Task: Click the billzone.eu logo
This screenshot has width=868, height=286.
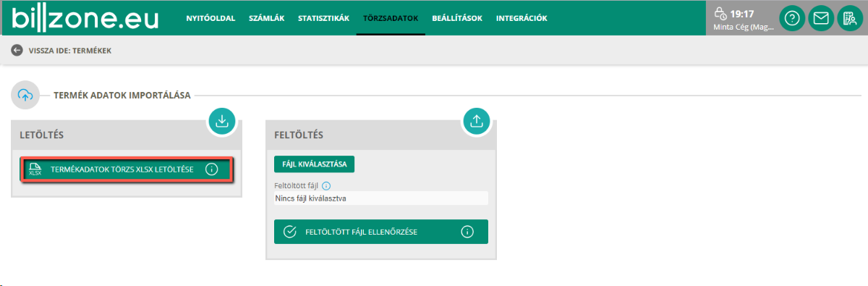Action: point(85,18)
